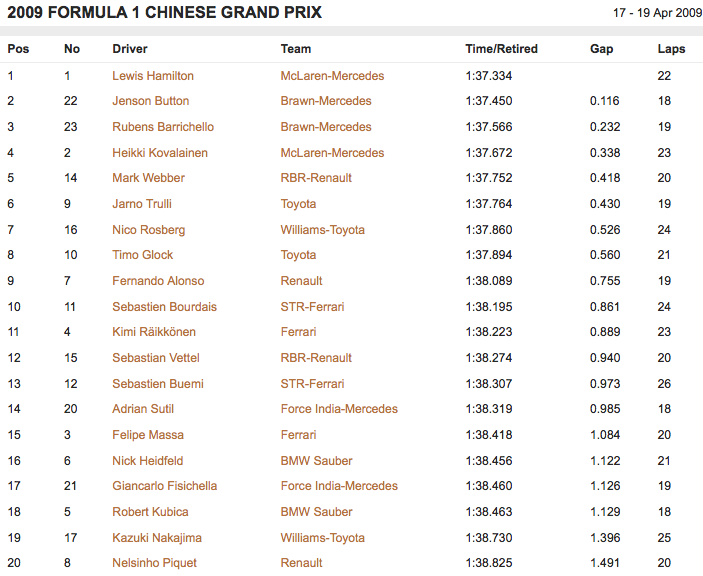
Task: Click Force India-Mercedes link for Sutil
Action: pos(339,409)
